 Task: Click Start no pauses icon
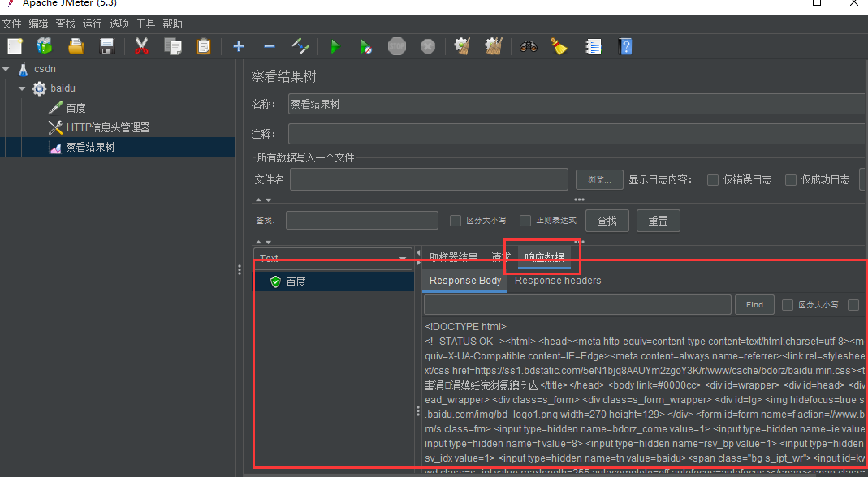366,46
